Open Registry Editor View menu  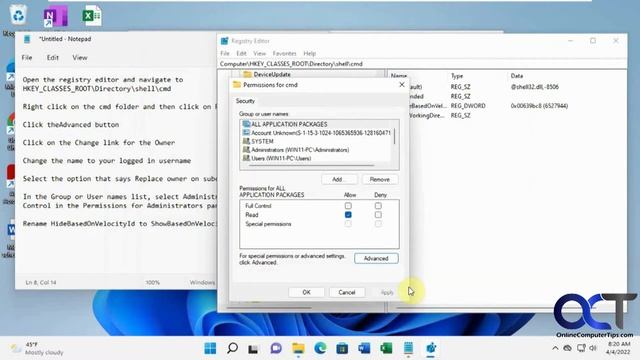(259, 53)
